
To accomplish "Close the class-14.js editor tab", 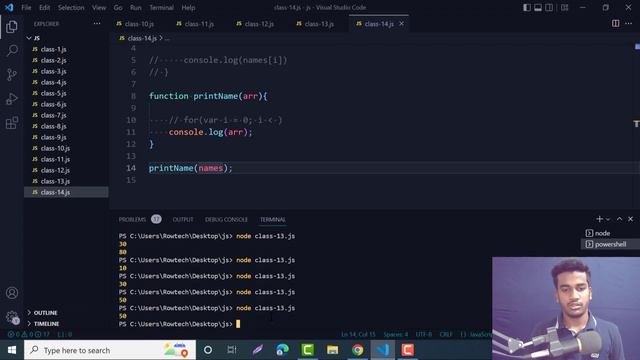I will (x=402, y=24).
